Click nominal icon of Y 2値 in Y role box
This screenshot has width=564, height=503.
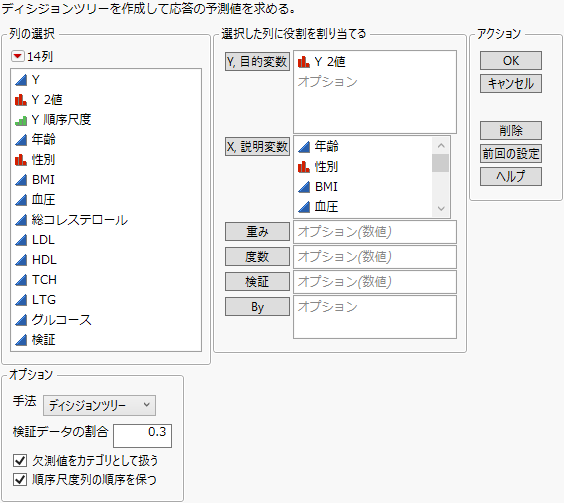tap(304, 62)
